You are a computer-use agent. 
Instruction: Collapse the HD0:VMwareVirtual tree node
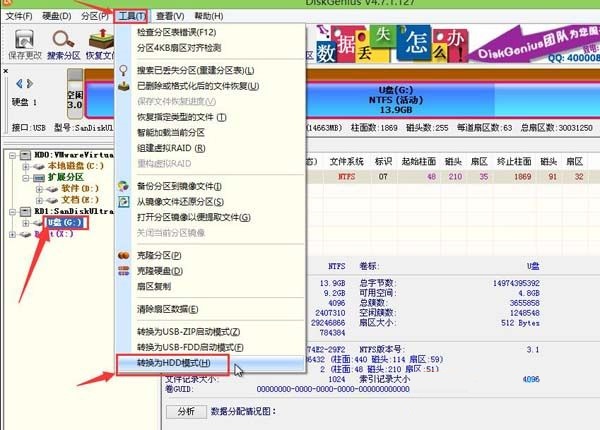click(13, 155)
